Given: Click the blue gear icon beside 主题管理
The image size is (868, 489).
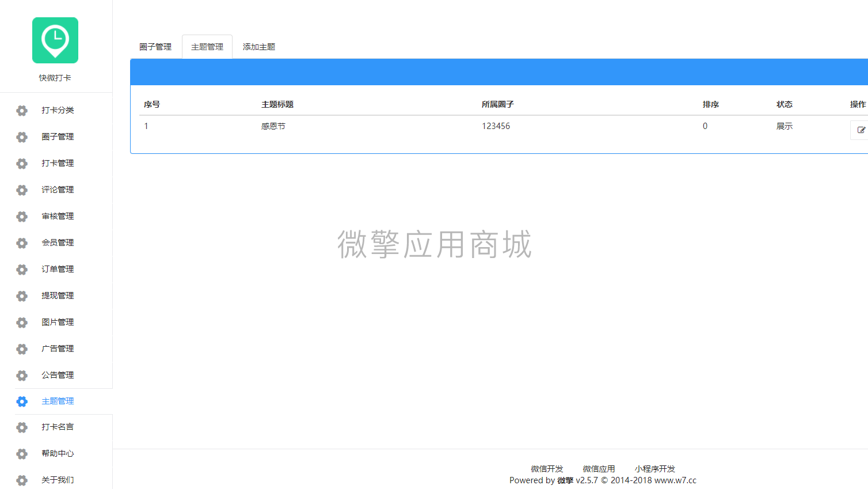Looking at the screenshot, I should tap(21, 401).
